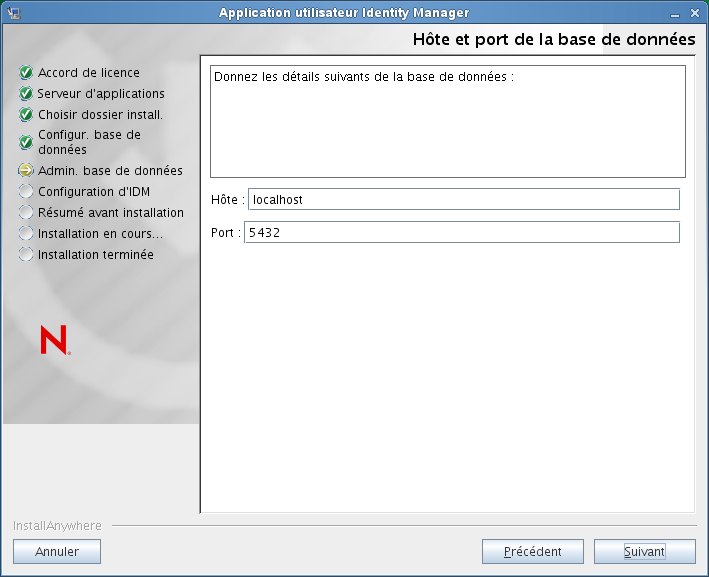Click the heading Hôte et port de la base de données
The width and height of the screenshot is (709, 577).
tap(554, 39)
